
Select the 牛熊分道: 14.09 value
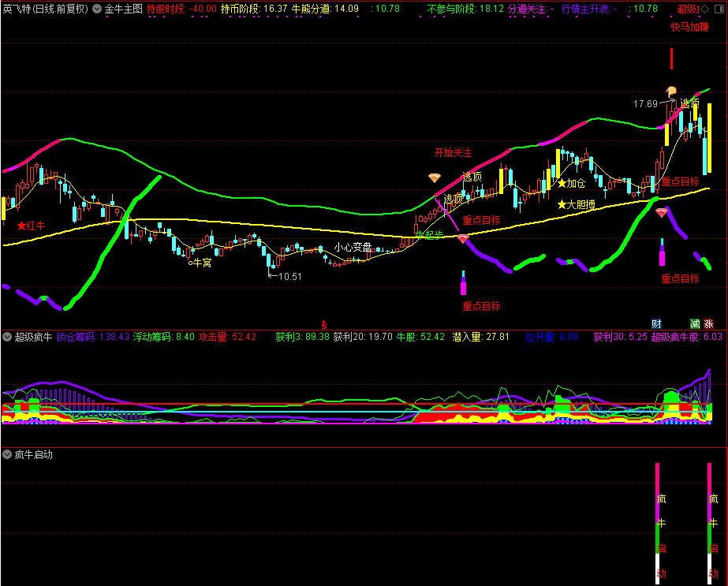pos(325,9)
